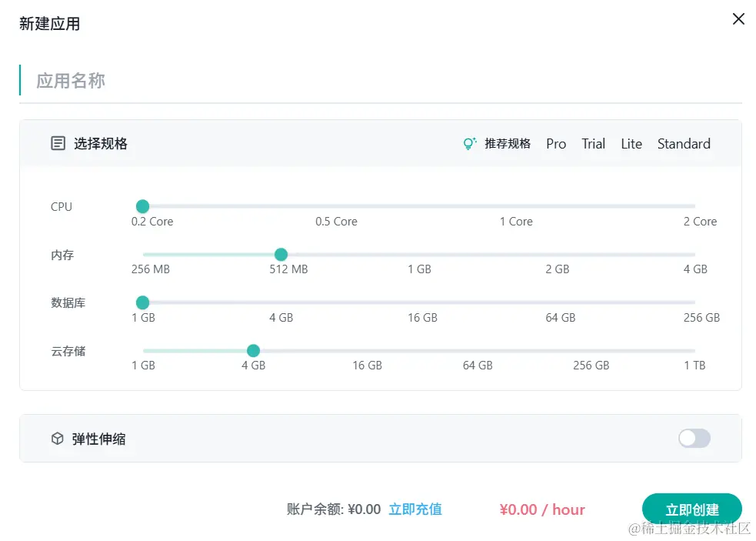The height and width of the screenshot is (541, 756).
Task: Click the 账户余额: ¥0.00 text
Action: (x=334, y=509)
